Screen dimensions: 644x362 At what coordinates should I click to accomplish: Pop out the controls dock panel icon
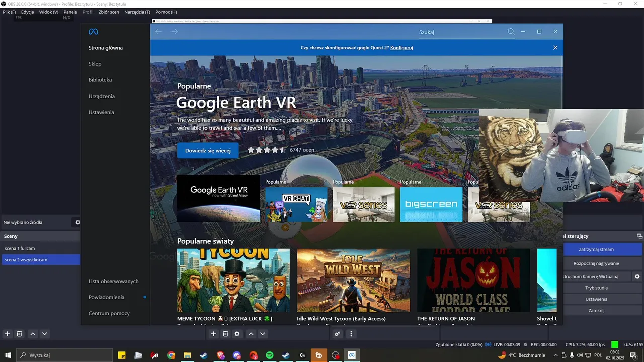click(x=639, y=236)
